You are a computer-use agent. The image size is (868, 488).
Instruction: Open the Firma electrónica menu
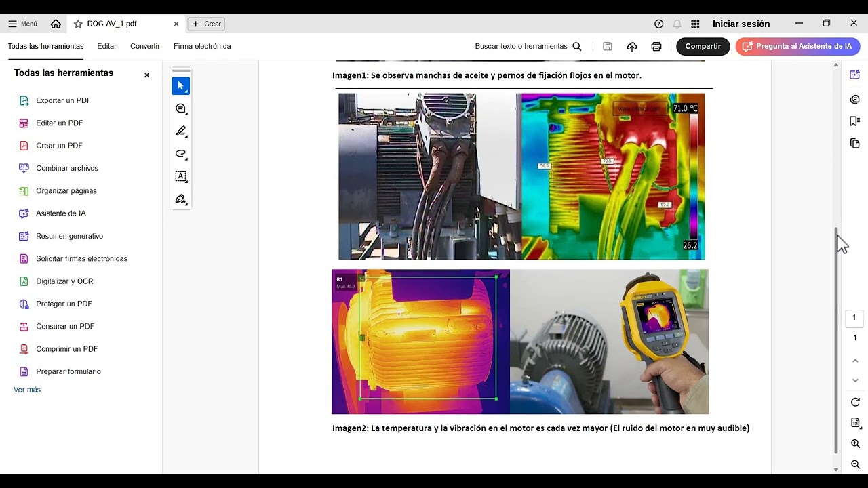(x=202, y=46)
